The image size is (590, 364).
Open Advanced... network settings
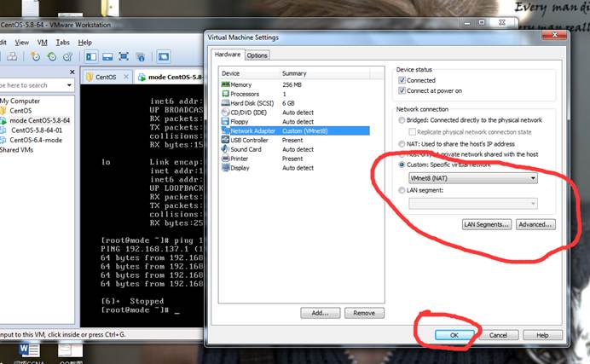point(535,224)
